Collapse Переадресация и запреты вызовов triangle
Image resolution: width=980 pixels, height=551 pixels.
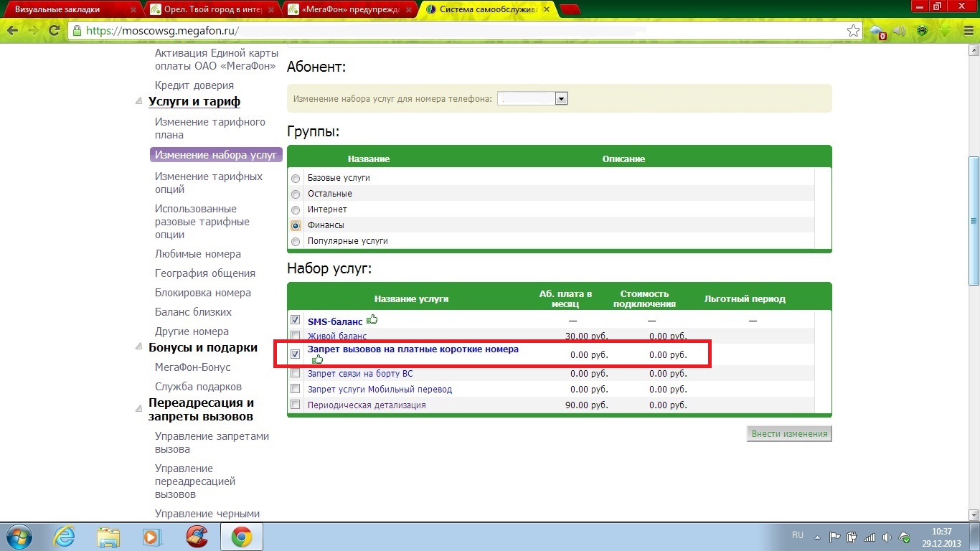[138, 409]
